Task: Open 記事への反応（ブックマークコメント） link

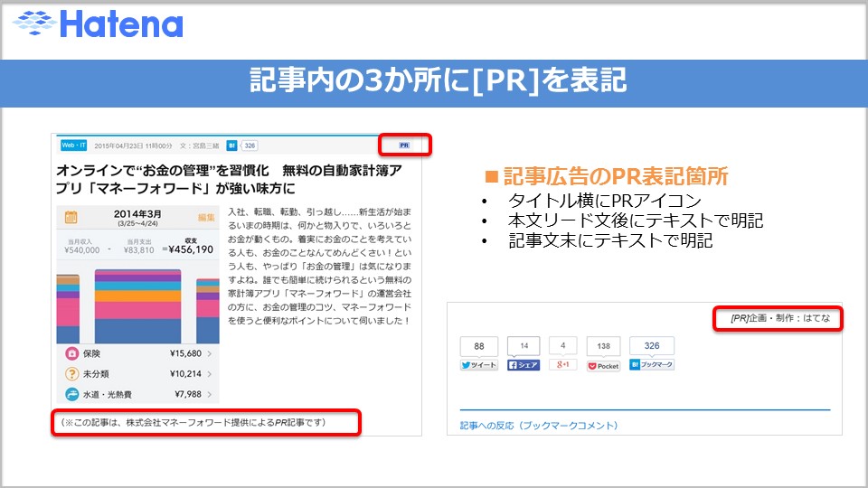Action: (x=539, y=426)
